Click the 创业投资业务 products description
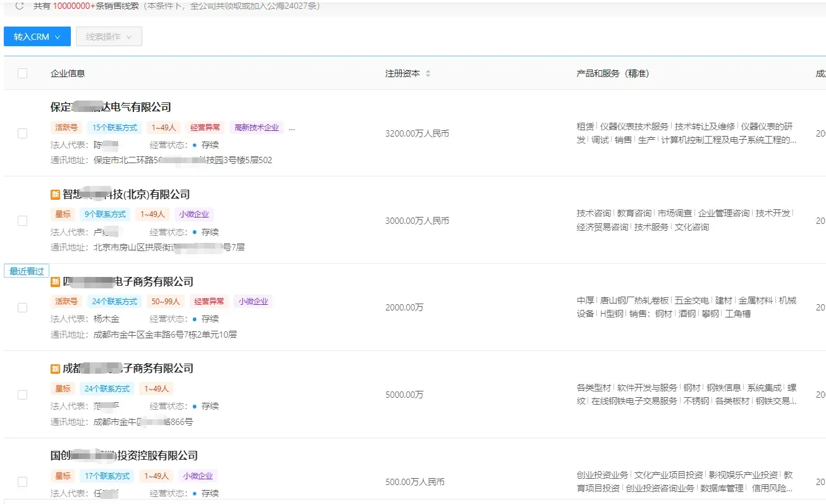This screenshot has width=826, height=504. [685, 482]
